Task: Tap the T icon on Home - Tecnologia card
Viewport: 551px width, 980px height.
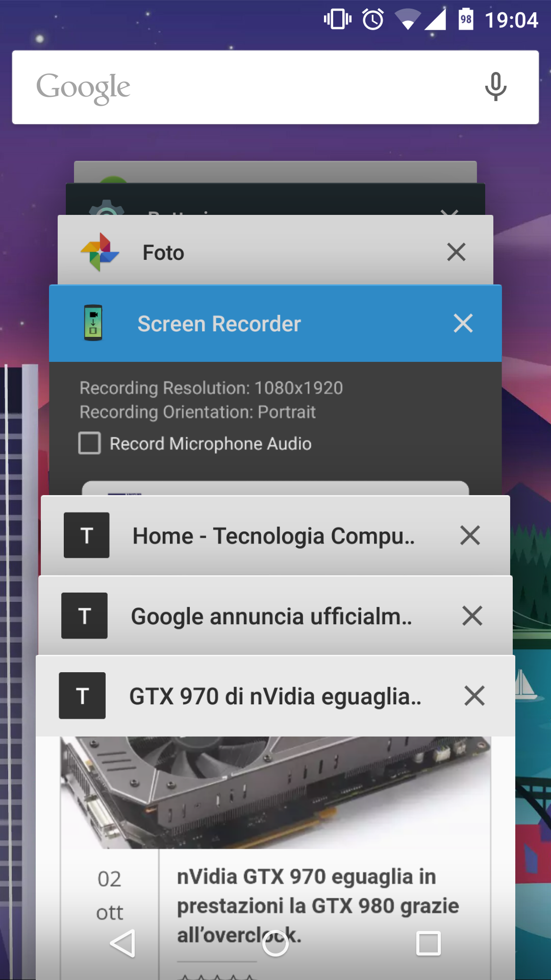Action: tap(86, 535)
